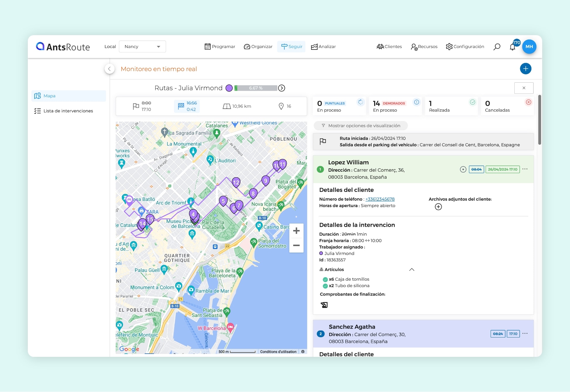Open the Programar calendar icon
Viewport: 570px width, 392px height.
(208, 46)
